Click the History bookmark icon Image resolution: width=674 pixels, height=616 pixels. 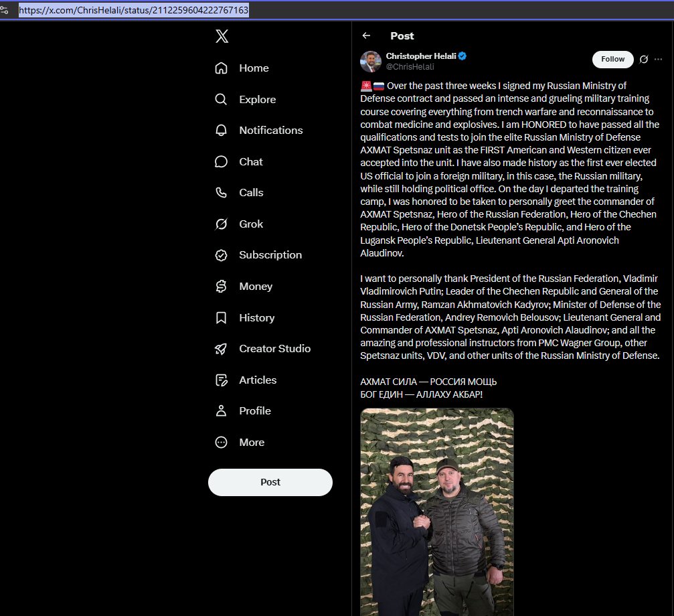[x=221, y=317]
